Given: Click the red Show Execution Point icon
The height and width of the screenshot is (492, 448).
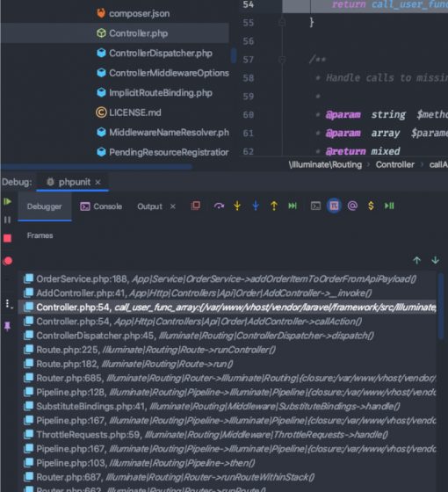Looking at the screenshot, I should 195,206.
